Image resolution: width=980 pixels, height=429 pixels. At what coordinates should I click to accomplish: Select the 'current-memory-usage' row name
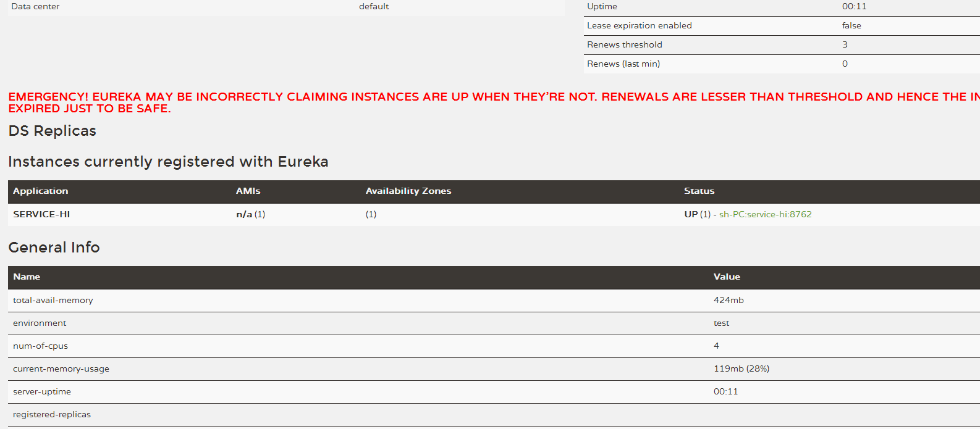tap(61, 369)
